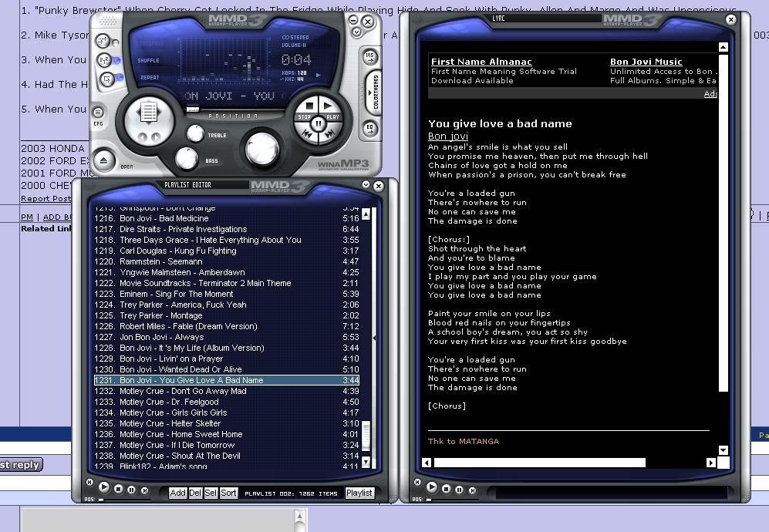Open Bon Jovi Music ad link

click(x=646, y=62)
